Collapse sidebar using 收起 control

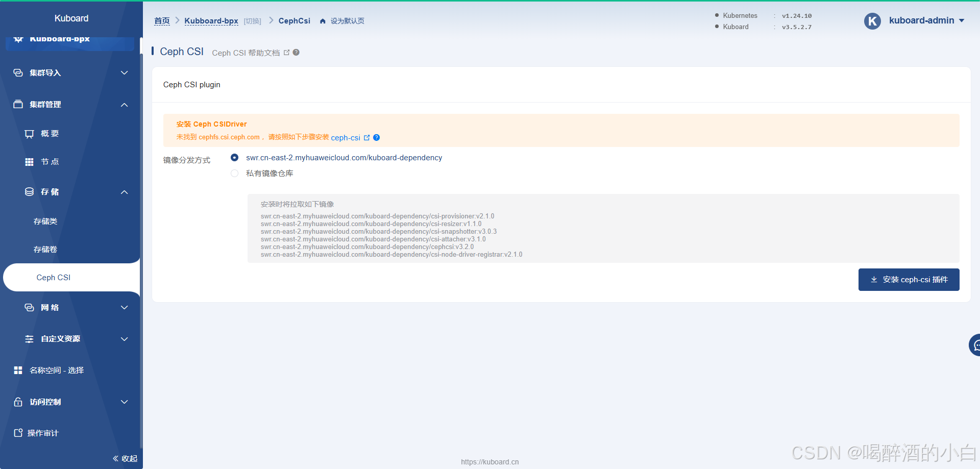point(125,458)
